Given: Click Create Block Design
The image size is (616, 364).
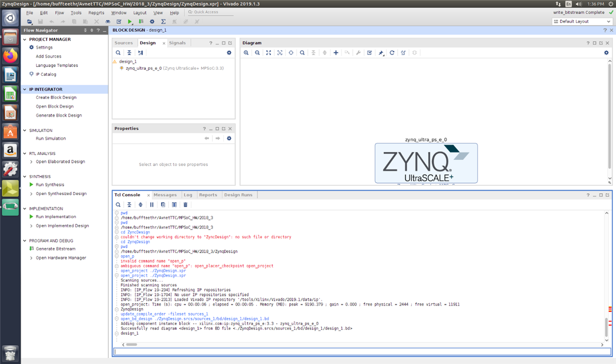Looking at the screenshot, I should 56,98.
